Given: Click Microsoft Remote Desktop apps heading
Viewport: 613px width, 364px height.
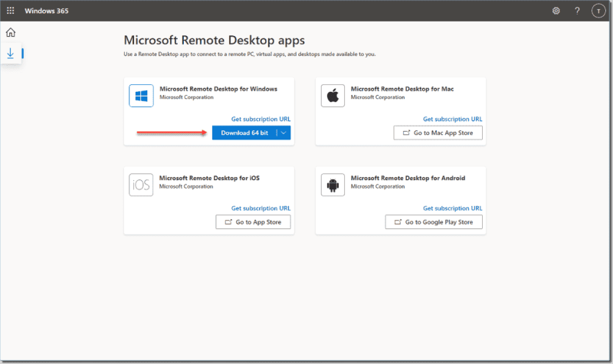Looking at the screenshot, I should coord(215,41).
